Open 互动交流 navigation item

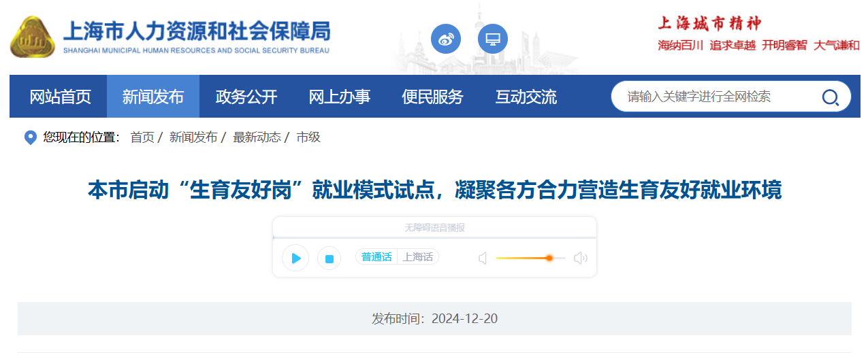pyautogui.click(x=526, y=97)
